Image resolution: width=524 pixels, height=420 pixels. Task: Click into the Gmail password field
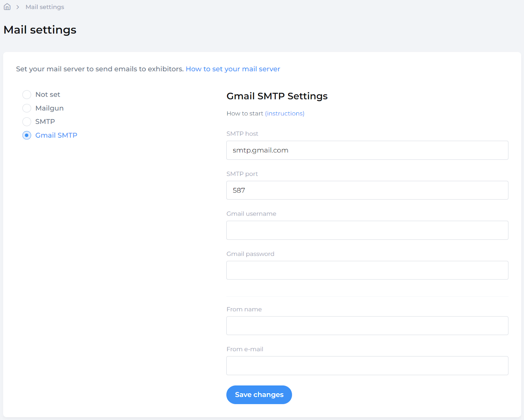(367, 270)
